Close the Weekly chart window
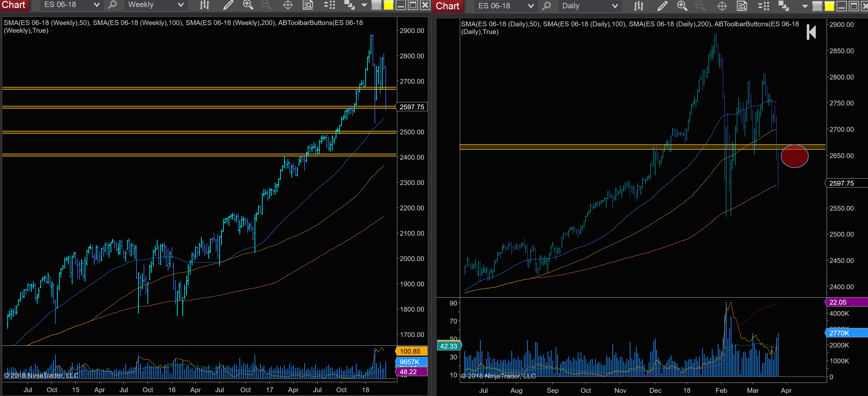The image size is (868, 396). [x=425, y=5]
